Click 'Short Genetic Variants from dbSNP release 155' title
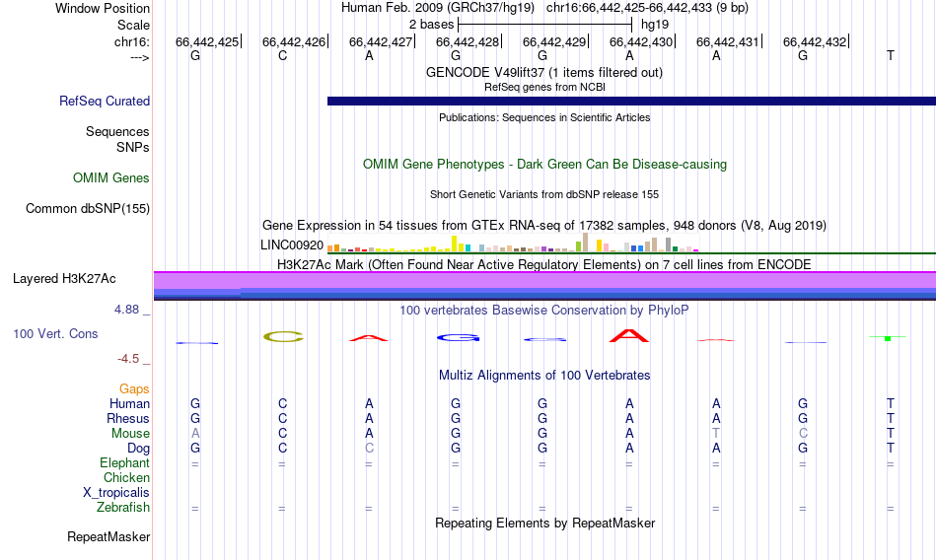This screenshot has height=560, width=937. (x=544, y=195)
